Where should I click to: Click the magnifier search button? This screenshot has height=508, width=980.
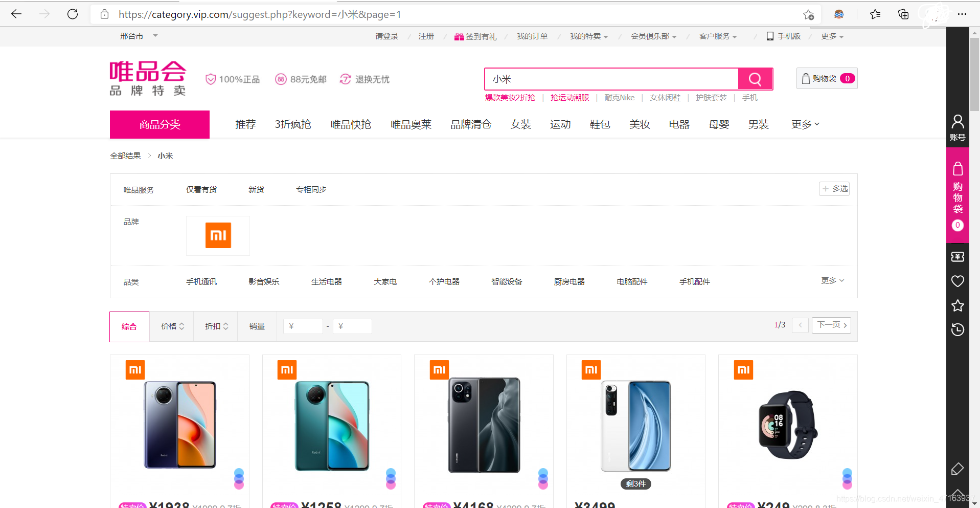755,79
